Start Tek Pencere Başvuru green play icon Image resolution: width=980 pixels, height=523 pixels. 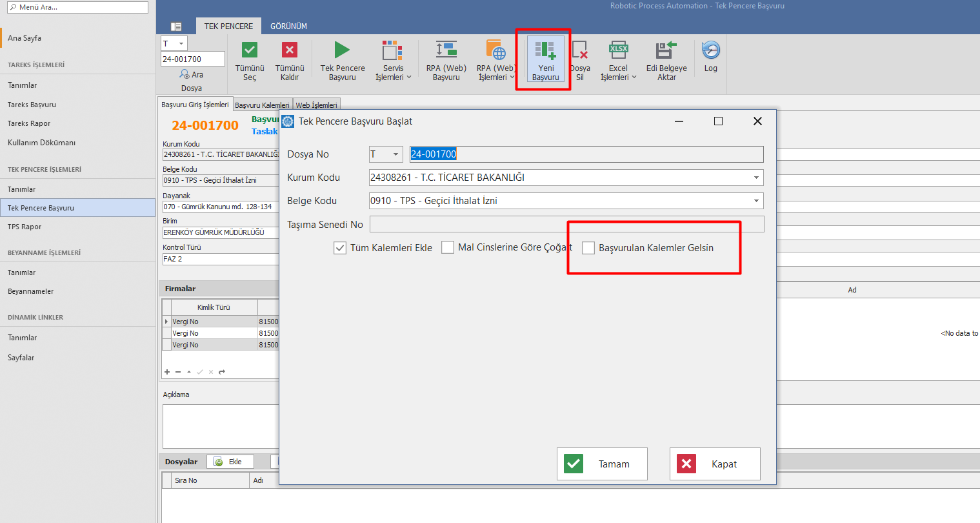point(342,50)
